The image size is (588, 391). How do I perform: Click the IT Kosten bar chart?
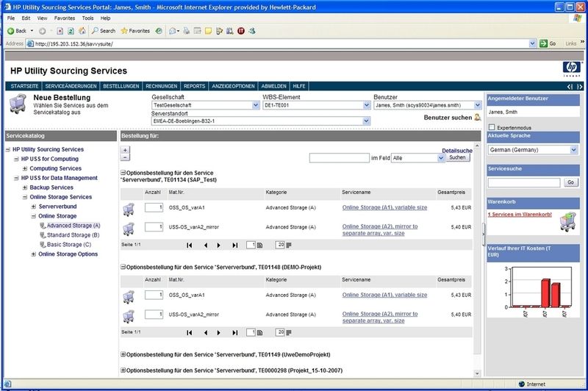[538, 292]
